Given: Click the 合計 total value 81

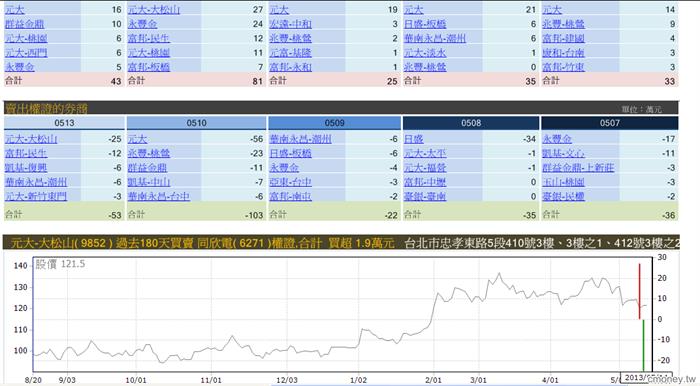Looking at the screenshot, I should 258,81.
